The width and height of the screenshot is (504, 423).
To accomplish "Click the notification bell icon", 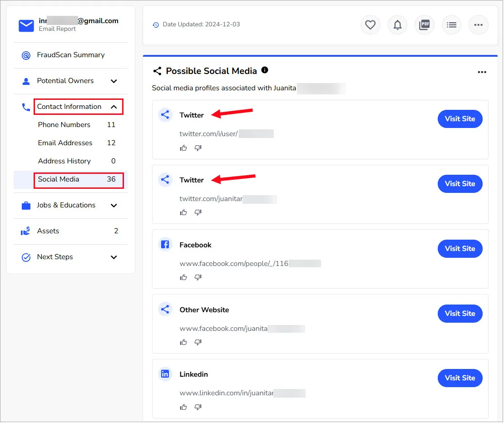I will (x=397, y=25).
